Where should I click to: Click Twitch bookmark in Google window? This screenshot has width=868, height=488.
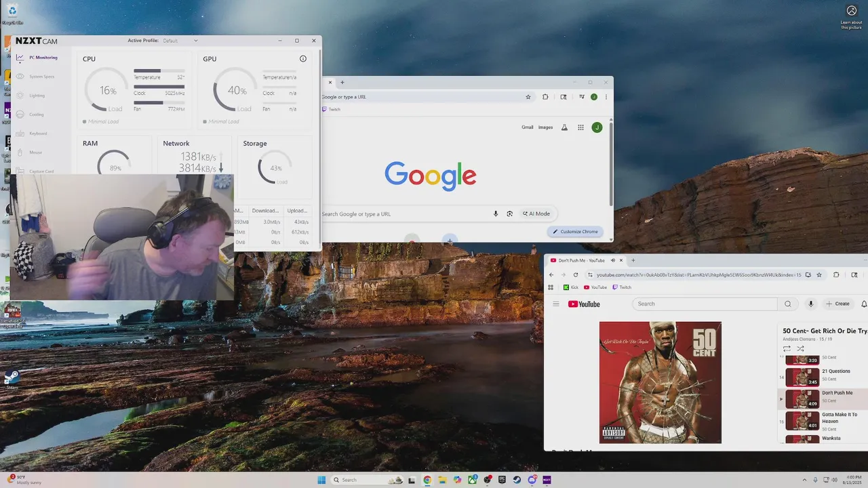[332, 109]
